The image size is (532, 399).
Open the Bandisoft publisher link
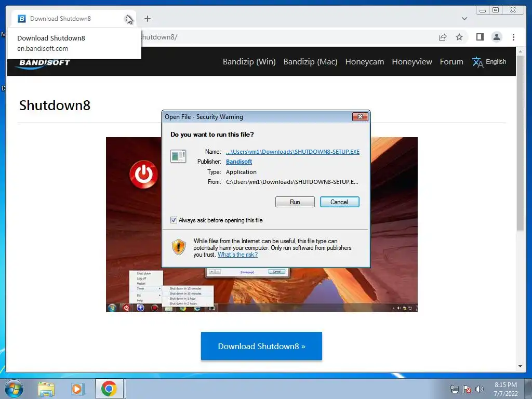pos(239,162)
